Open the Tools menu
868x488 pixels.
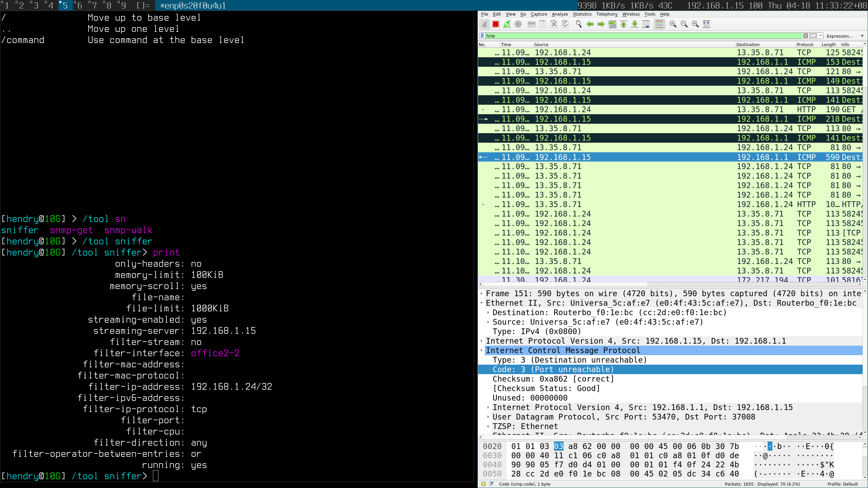(x=650, y=14)
